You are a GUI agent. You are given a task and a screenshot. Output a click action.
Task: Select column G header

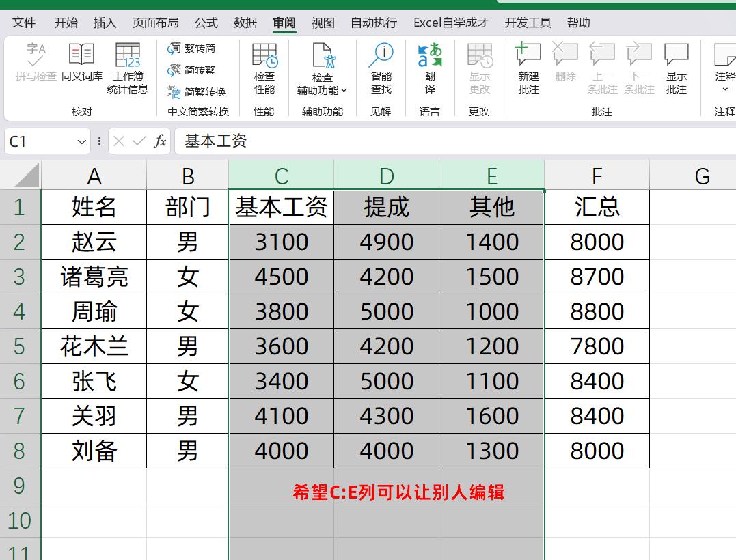tap(693, 176)
